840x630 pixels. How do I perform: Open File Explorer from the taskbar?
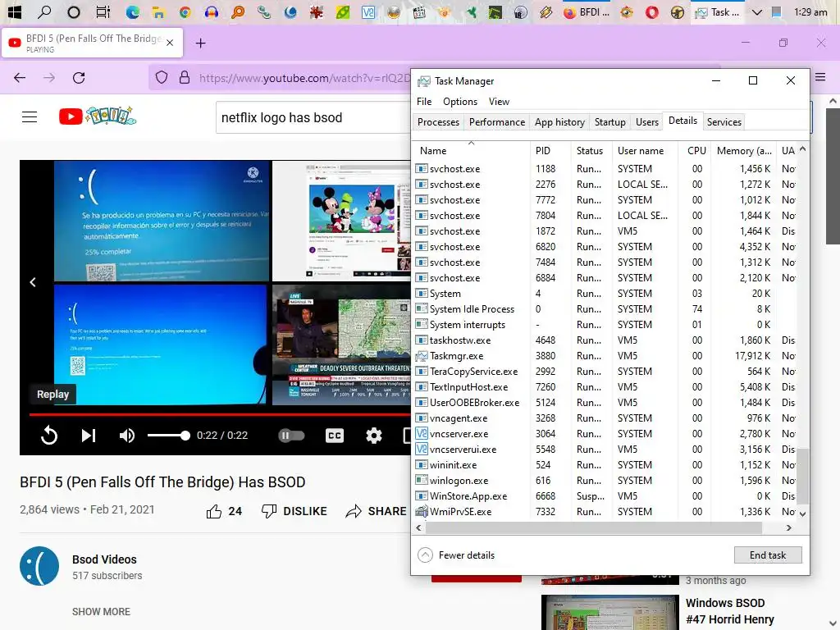(158, 11)
